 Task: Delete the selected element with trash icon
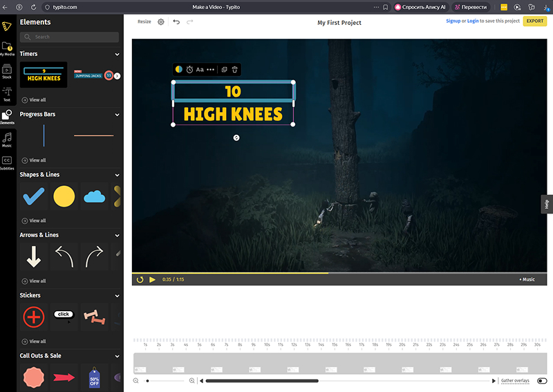pos(235,70)
